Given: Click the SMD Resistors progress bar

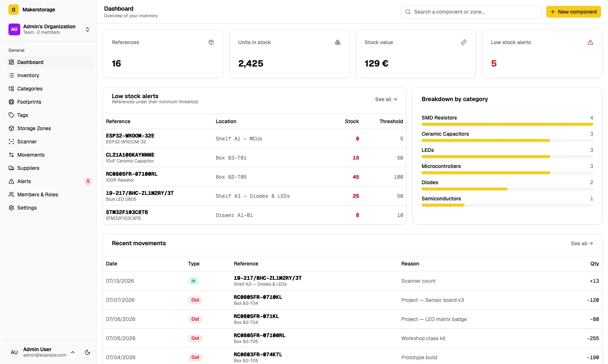Looking at the screenshot, I should [x=507, y=124].
